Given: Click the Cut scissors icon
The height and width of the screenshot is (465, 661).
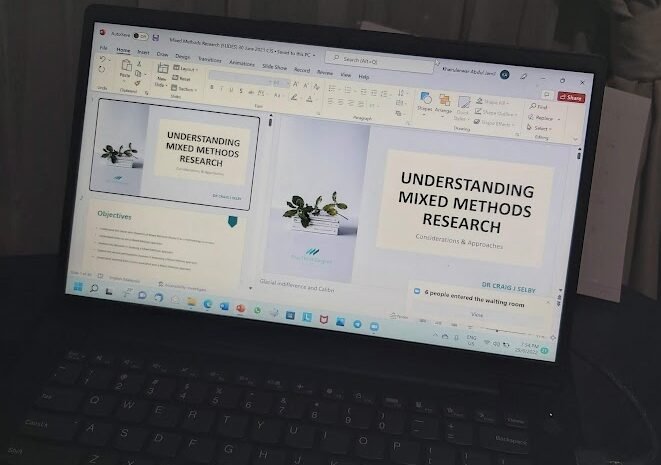Looking at the screenshot, I should (x=140, y=64).
